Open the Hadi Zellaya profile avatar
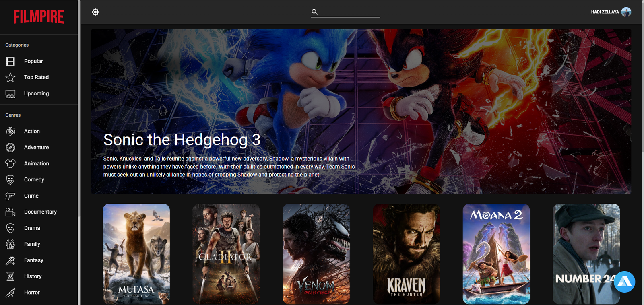Viewport: 644px width, 305px height. (x=626, y=12)
